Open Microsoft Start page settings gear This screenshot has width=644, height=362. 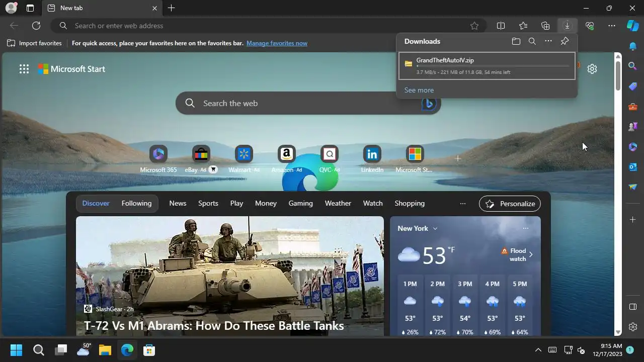click(592, 69)
